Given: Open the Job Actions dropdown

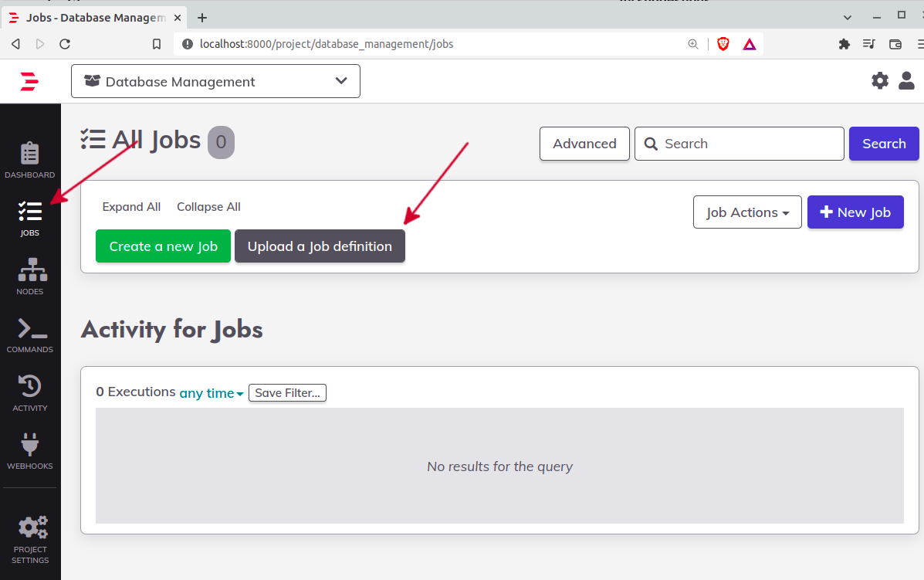Looking at the screenshot, I should coord(747,212).
